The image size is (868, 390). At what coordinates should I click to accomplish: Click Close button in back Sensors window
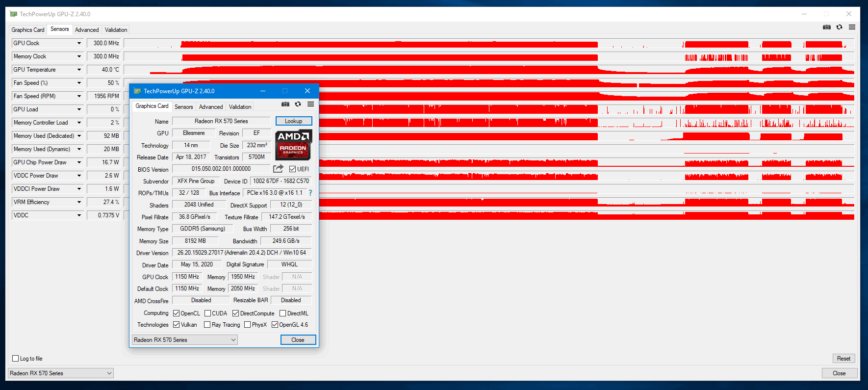(x=840, y=373)
